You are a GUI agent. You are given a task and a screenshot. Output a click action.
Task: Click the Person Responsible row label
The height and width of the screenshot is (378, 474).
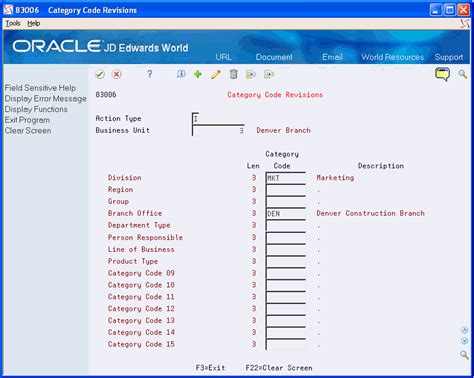pos(145,237)
